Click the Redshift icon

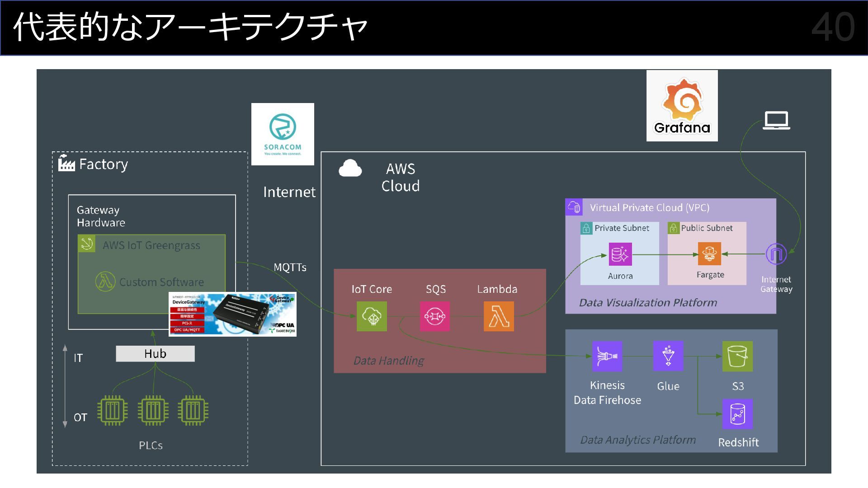737,414
